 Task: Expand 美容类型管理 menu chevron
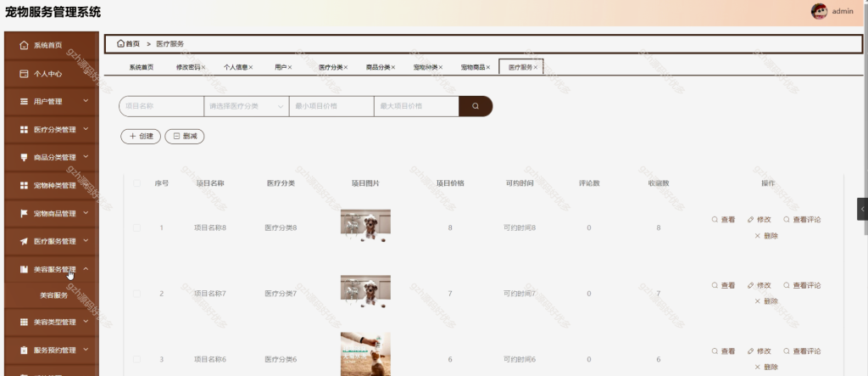pyautogui.click(x=86, y=321)
